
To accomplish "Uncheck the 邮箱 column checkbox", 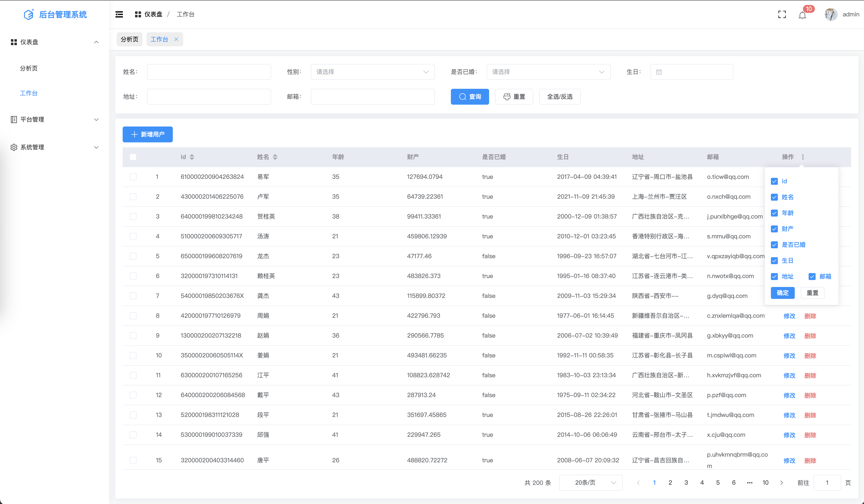I will pyautogui.click(x=812, y=277).
